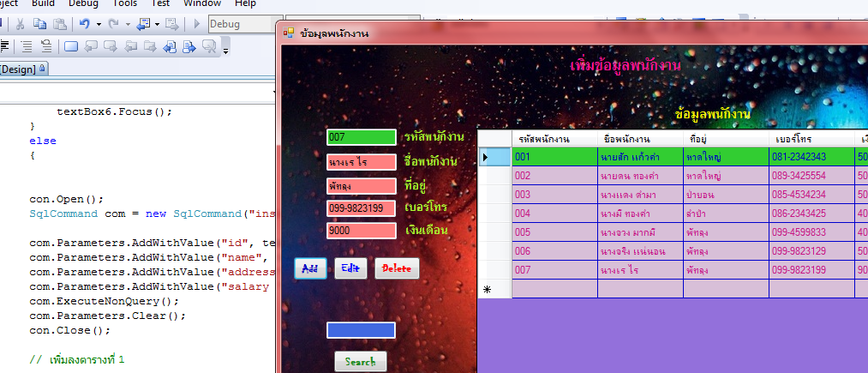Clear all bookmarks icon
Screen dimensions: 868x373
point(209,46)
